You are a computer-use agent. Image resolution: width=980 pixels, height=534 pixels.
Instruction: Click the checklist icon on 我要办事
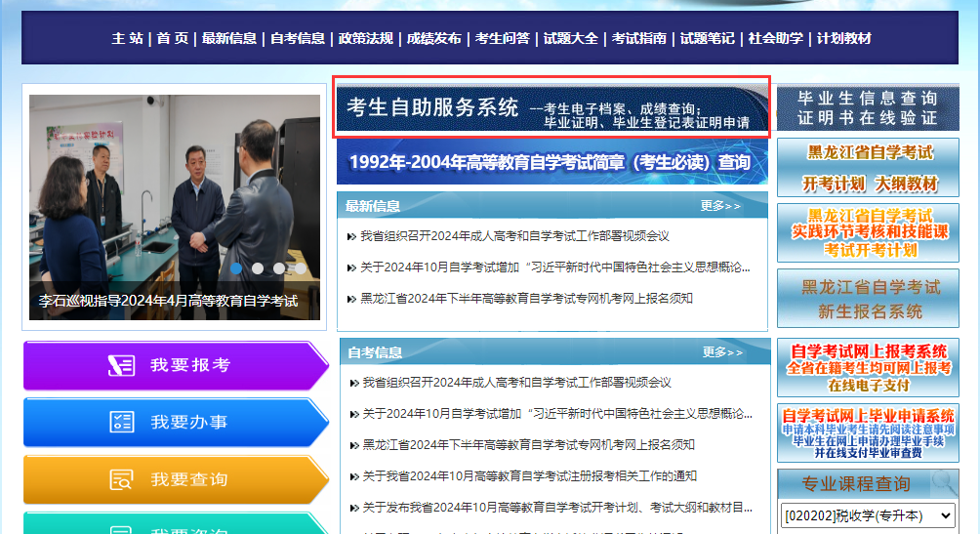point(121,422)
